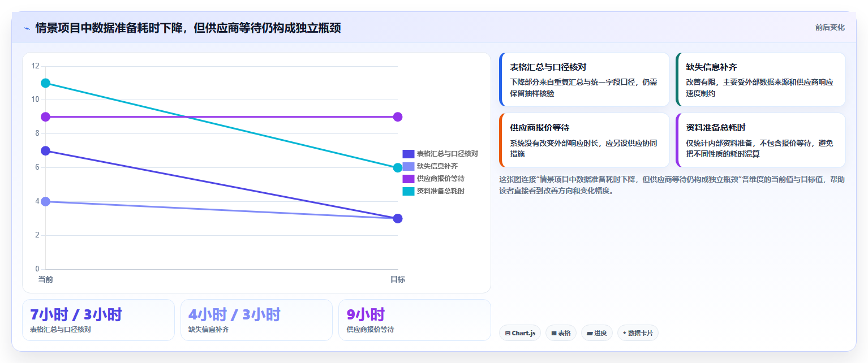
Task: Click the indigo data point at 7 on 当前
Action: coord(46,151)
